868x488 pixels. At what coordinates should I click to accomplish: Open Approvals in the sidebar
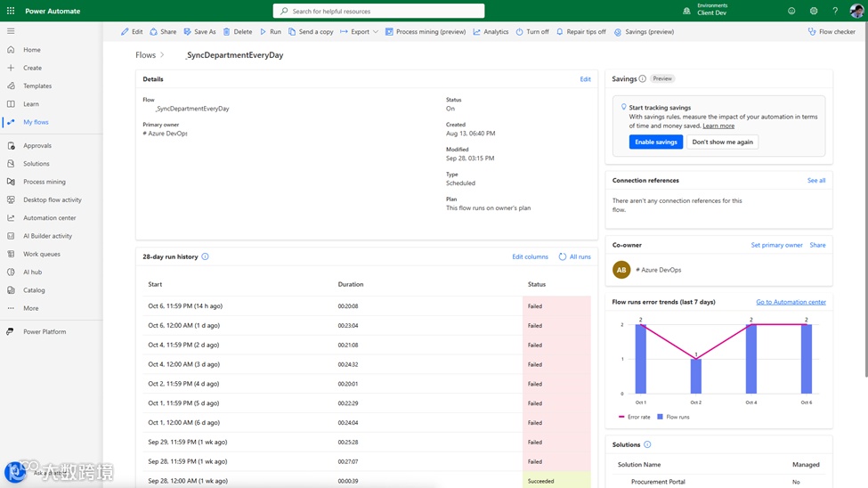click(x=37, y=146)
